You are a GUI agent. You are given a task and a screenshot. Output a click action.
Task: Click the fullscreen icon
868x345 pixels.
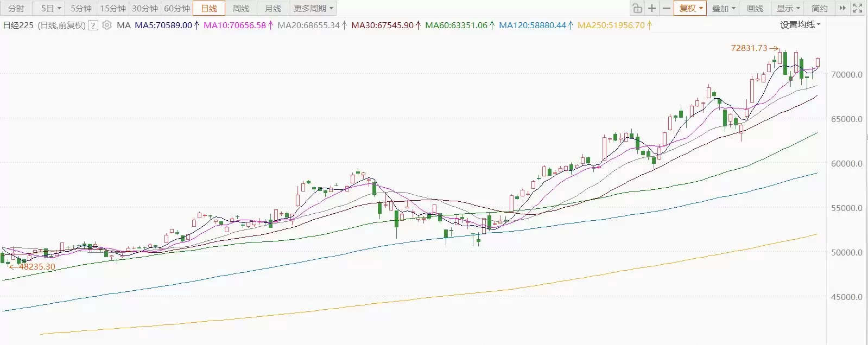[858, 8]
